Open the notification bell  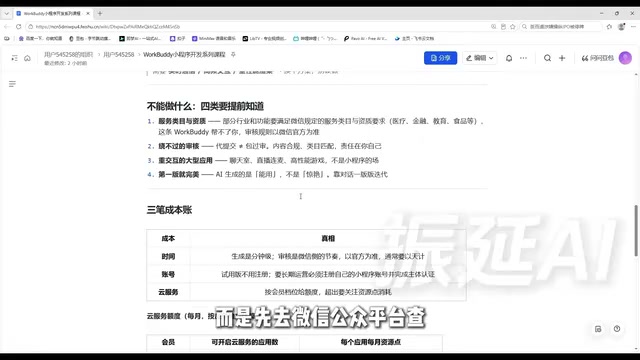point(509,58)
